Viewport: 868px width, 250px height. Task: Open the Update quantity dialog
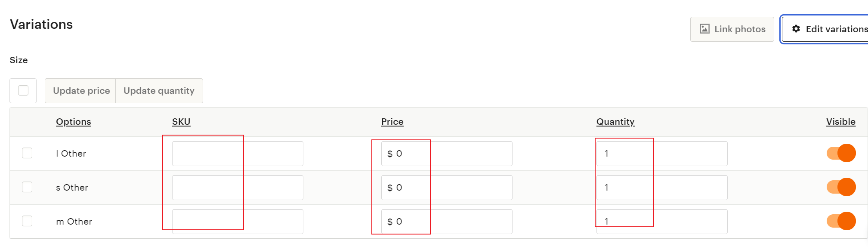click(x=158, y=90)
